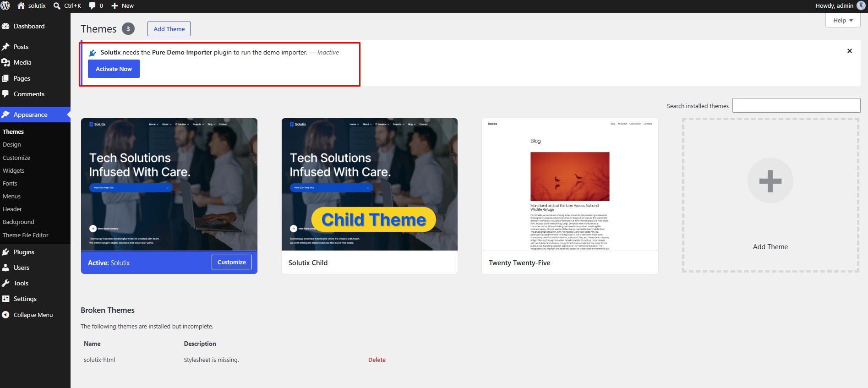Click Customize on active Solutix theme
Image resolution: width=868 pixels, height=388 pixels.
tap(232, 262)
